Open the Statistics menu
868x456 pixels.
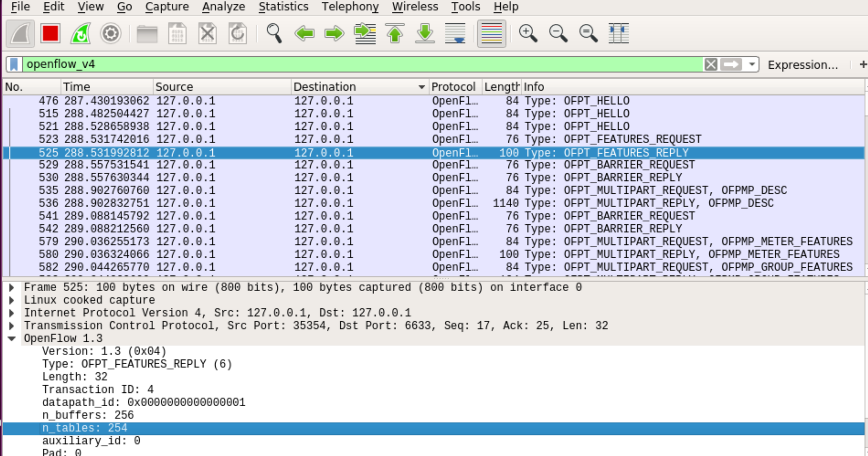(283, 7)
